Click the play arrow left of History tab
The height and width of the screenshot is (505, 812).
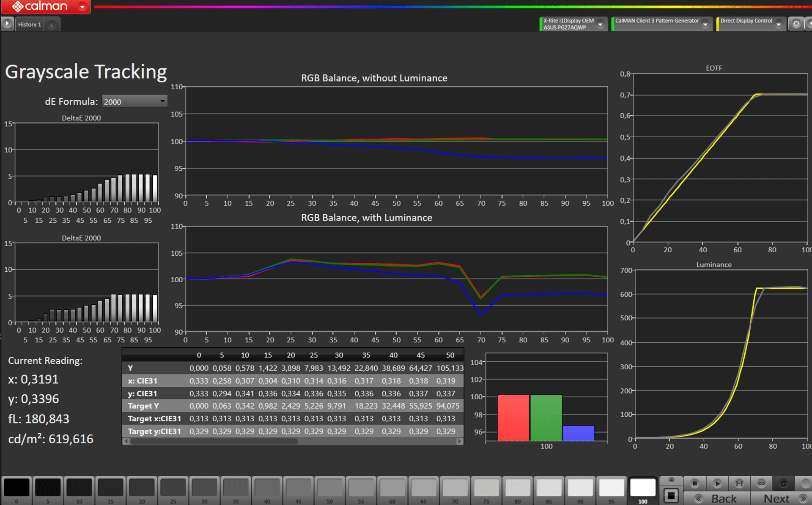[x=7, y=24]
